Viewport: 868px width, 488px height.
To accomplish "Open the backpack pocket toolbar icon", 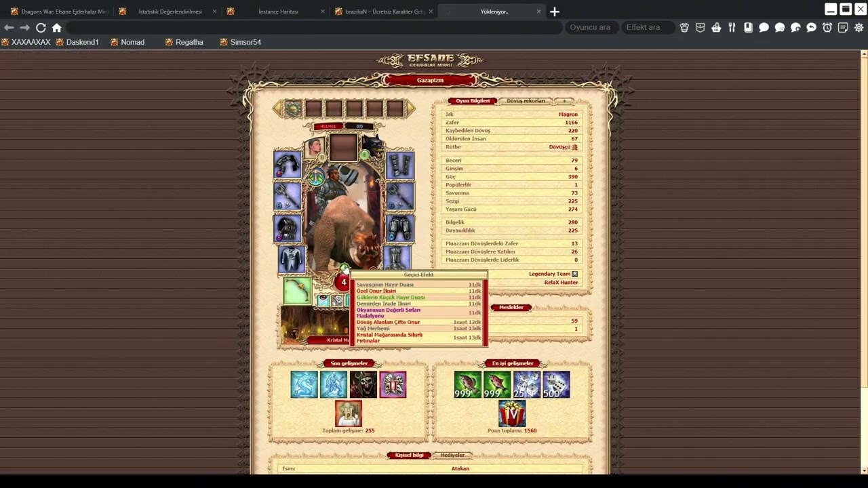I will [x=701, y=28].
